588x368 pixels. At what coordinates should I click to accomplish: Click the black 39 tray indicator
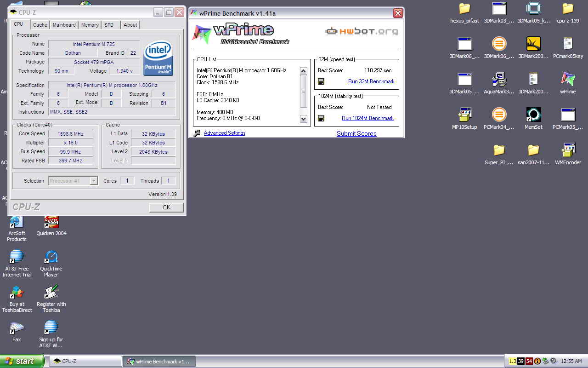521,361
